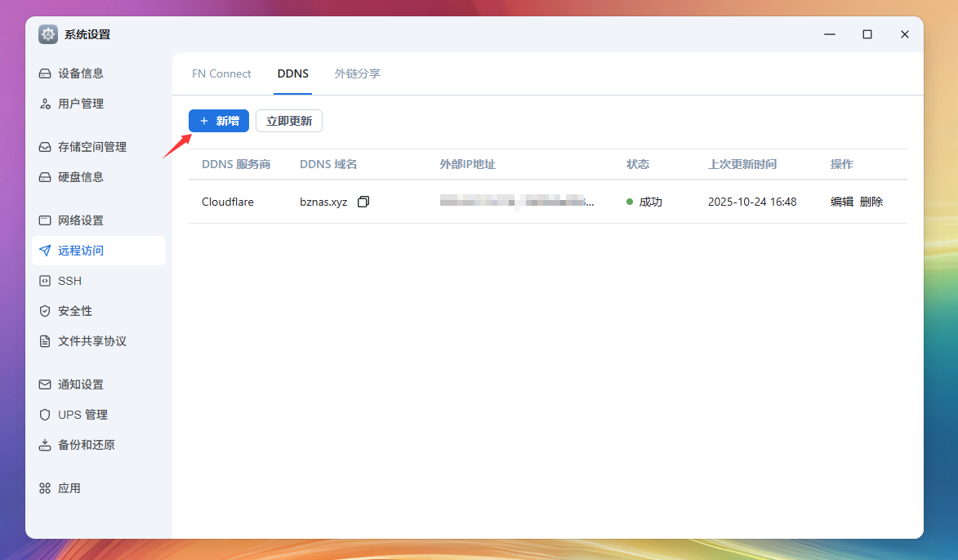Go to 安全性 settings
This screenshot has width=958, height=560.
click(x=74, y=311)
